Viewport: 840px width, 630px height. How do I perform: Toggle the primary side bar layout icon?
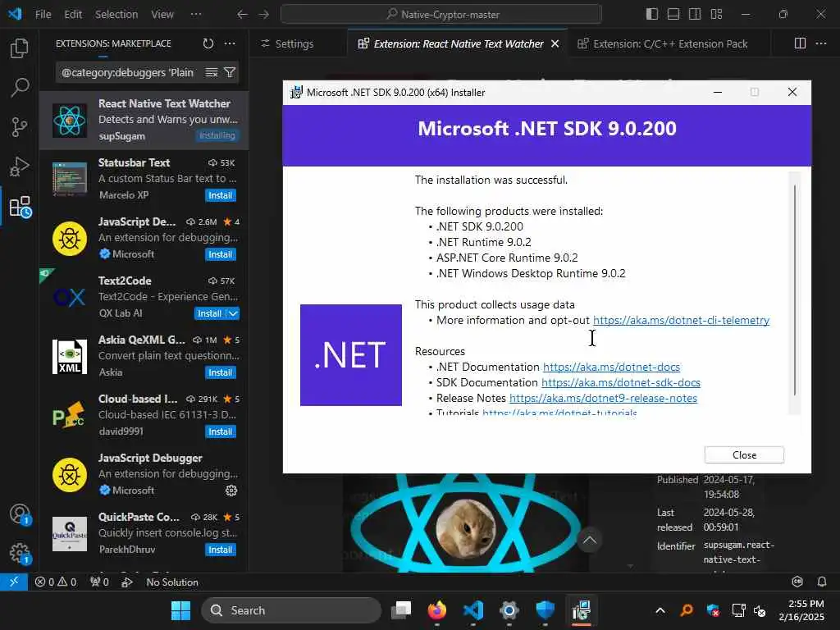[x=652, y=15]
